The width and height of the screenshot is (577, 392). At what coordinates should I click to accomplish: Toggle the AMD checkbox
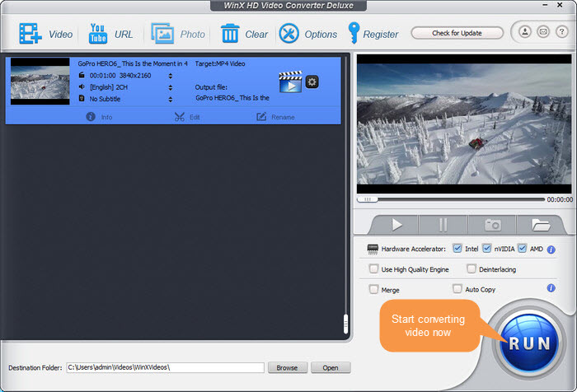pos(522,248)
